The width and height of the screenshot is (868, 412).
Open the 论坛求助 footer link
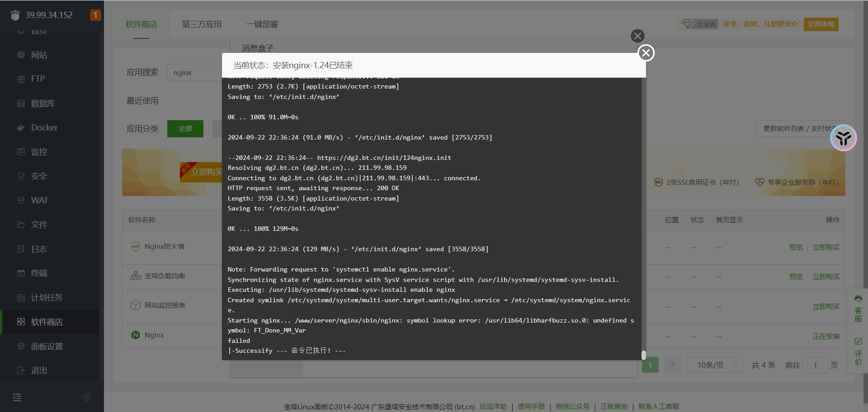click(x=493, y=407)
